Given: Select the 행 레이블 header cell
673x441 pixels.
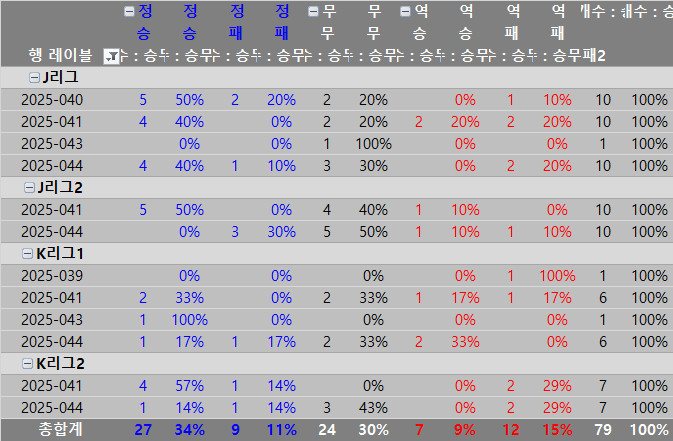Looking at the screenshot, I should point(61,55).
